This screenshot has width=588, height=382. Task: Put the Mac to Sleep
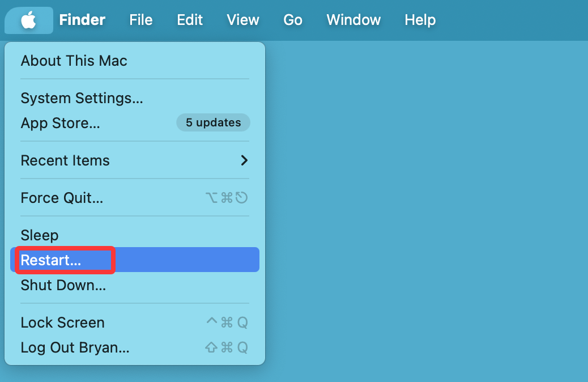(39, 235)
